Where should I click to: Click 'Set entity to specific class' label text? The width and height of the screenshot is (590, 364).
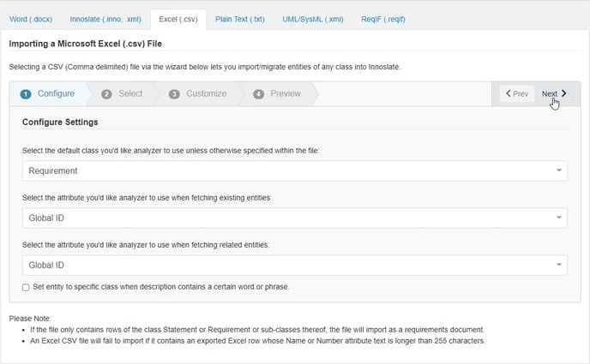point(161,287)
